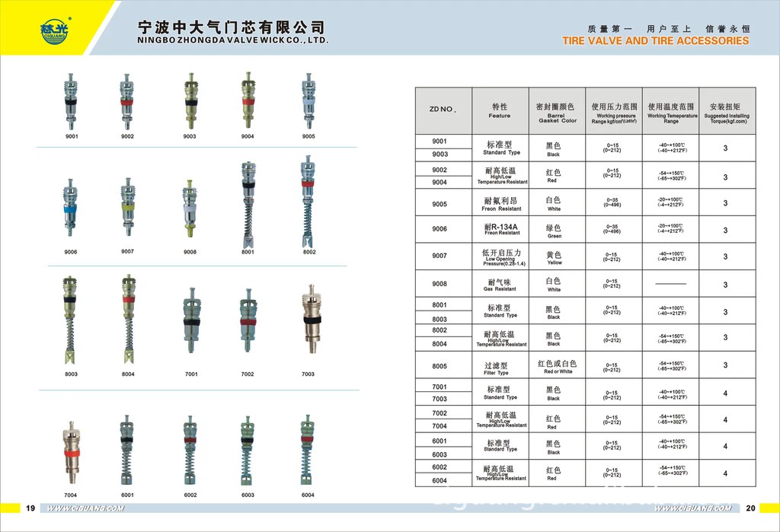Image resolution: width=780 pixels, height=532 pixels.
Task: Select the 6004 green valve core image
Action: click(307, 451)
